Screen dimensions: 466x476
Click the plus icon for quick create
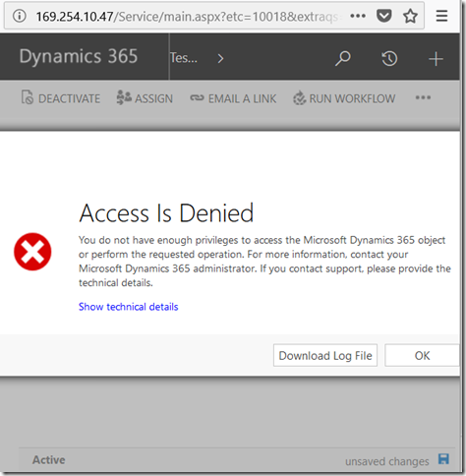point(436,59)
